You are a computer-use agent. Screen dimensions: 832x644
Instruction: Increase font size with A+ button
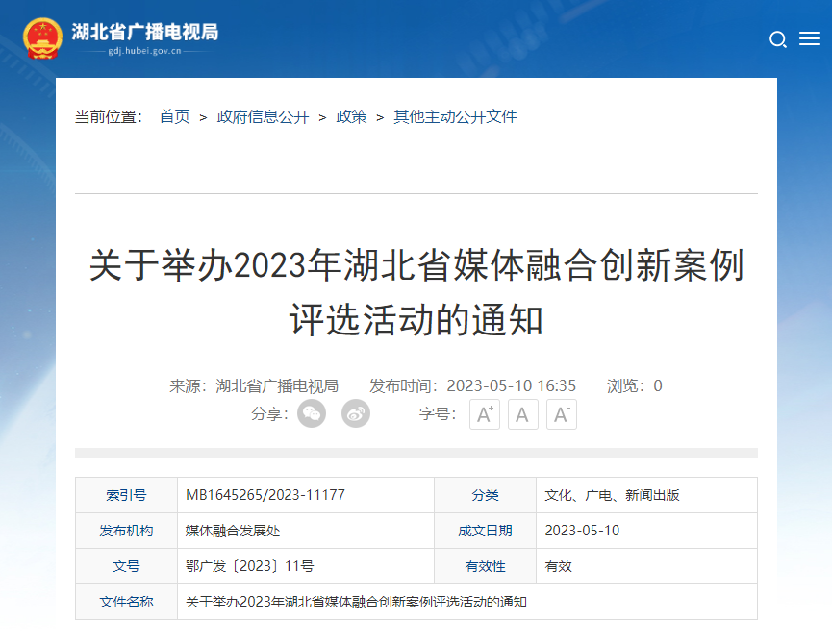[x=485, y=414]
